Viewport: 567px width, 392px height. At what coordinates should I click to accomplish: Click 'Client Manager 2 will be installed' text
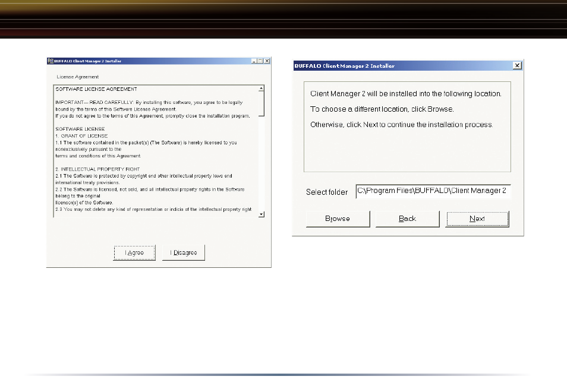[406, 94]
